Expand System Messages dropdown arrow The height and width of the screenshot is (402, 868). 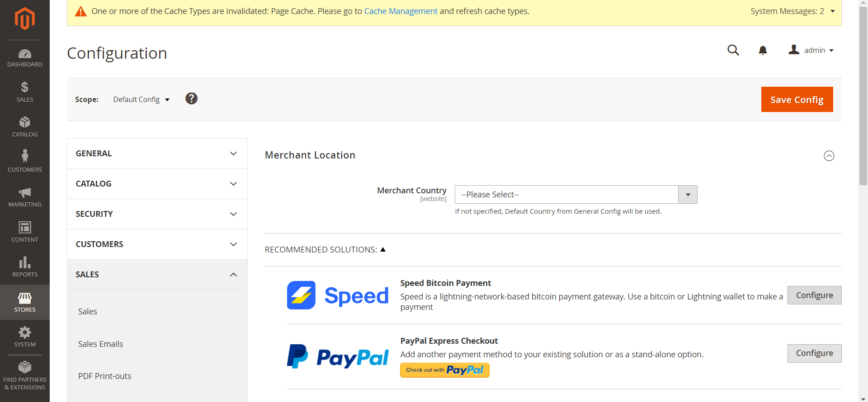[x=833, y=11]
